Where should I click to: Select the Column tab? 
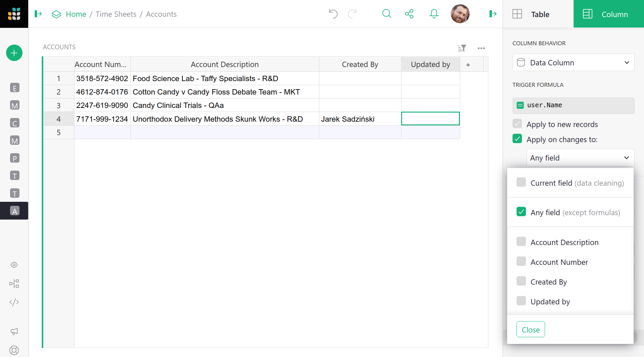click(x=608, y=14)
